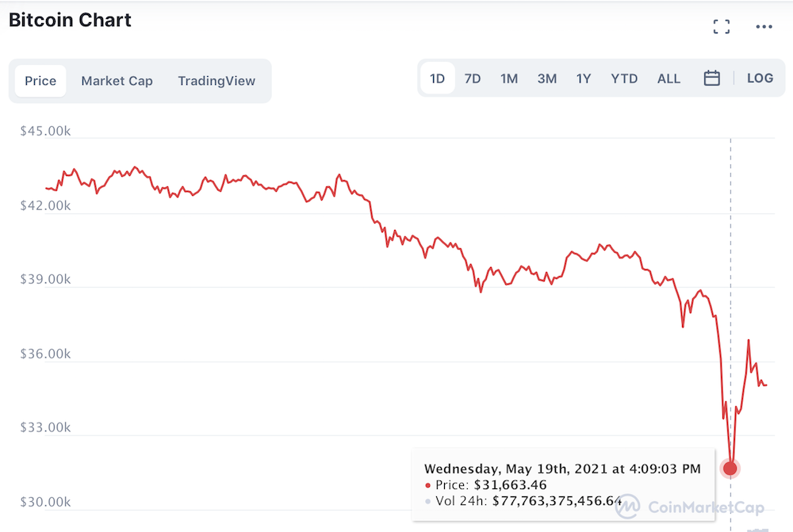Open the three-dot more options menu

764,27
